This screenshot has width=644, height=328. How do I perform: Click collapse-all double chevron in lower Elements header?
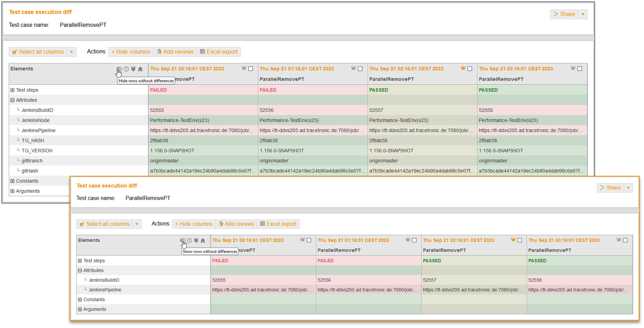[x=203, y=240]
